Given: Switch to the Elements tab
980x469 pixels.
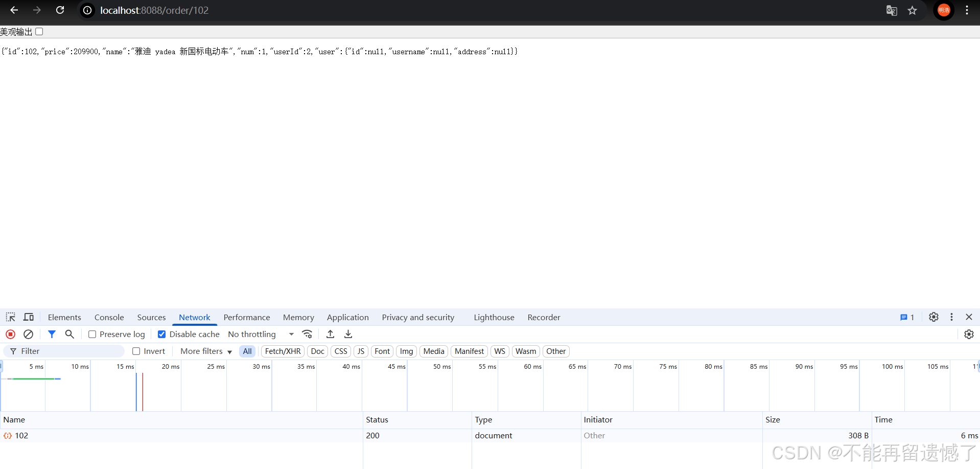Looking at the screenshot, I should 64,317.
